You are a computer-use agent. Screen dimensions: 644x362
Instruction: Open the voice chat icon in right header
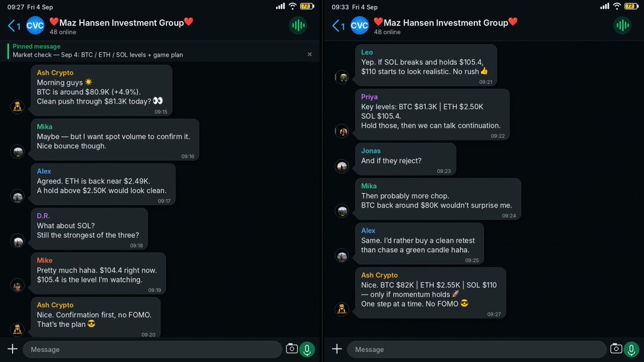622,25
